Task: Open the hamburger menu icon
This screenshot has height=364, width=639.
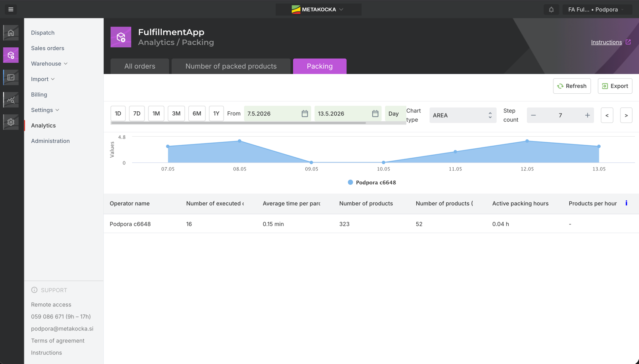Action: pyautogui.click(x=11, y=9)
